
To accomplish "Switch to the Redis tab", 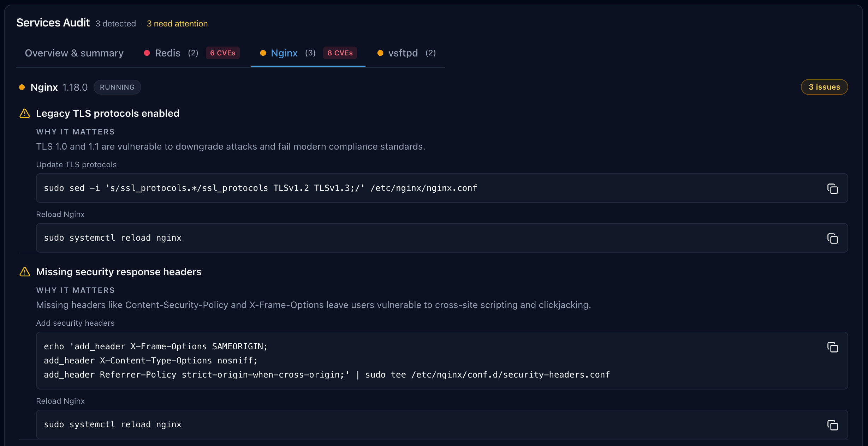I will tap(191, 53).
